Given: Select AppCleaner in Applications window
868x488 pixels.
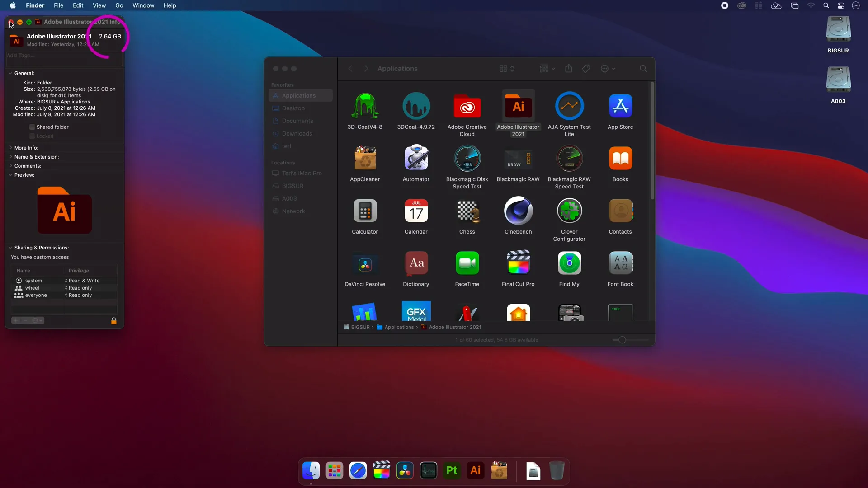Looking at the screenshot, I should [x=365, y=158].
